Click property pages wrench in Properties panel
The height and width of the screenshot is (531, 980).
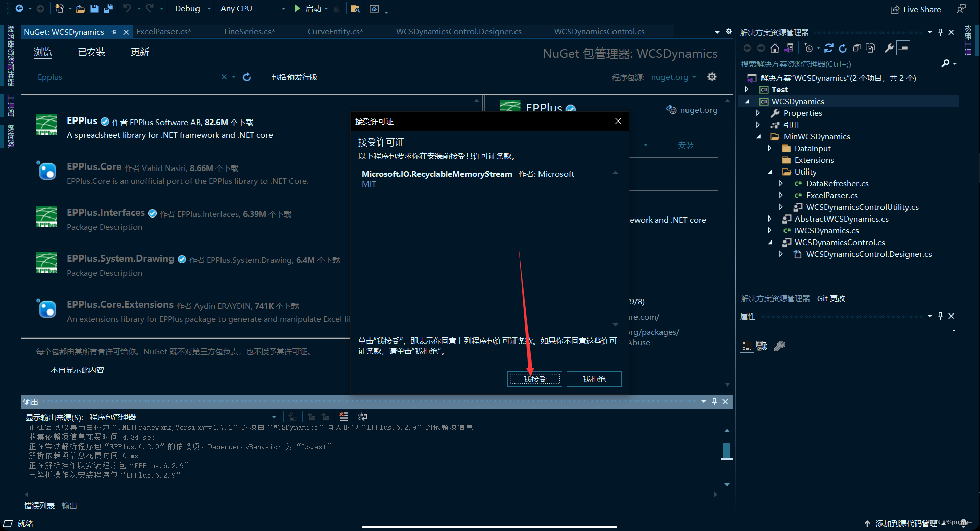click(x=779, y=346)
